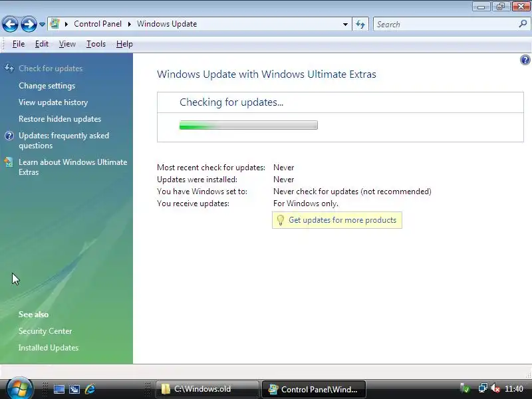532x399 pixels.
Task: Click the blue help question mark icon
Action: pos(525,60)
